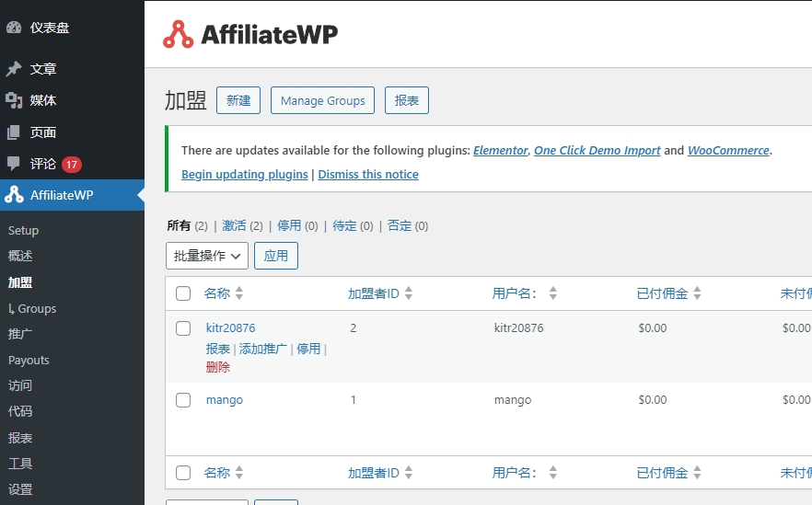
Task: Sort by 名称 column in table footer
Action: coord(239,473)
